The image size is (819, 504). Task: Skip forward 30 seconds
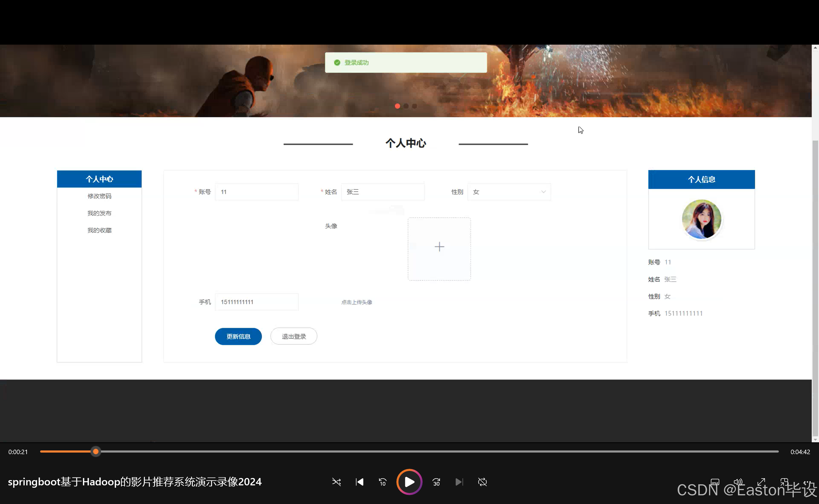tap(436, 482)
